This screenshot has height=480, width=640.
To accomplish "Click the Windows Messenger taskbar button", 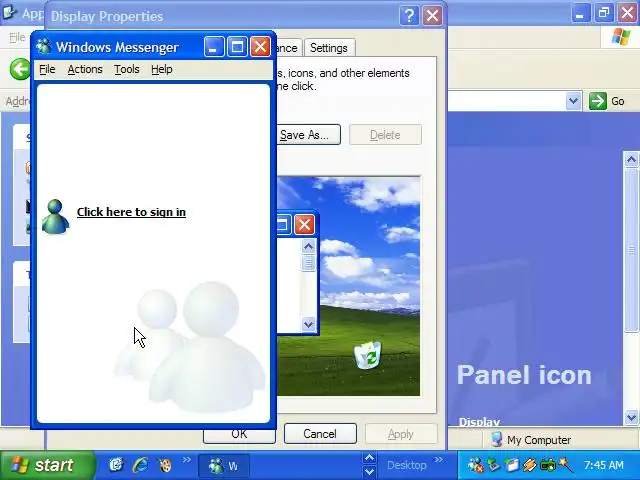I will point(224,466).
